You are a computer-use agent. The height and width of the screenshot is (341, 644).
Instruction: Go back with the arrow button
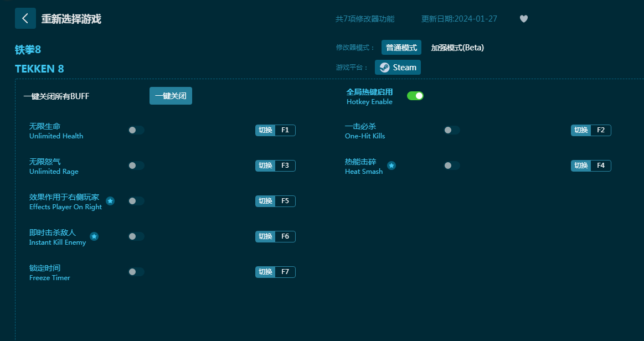25,18
